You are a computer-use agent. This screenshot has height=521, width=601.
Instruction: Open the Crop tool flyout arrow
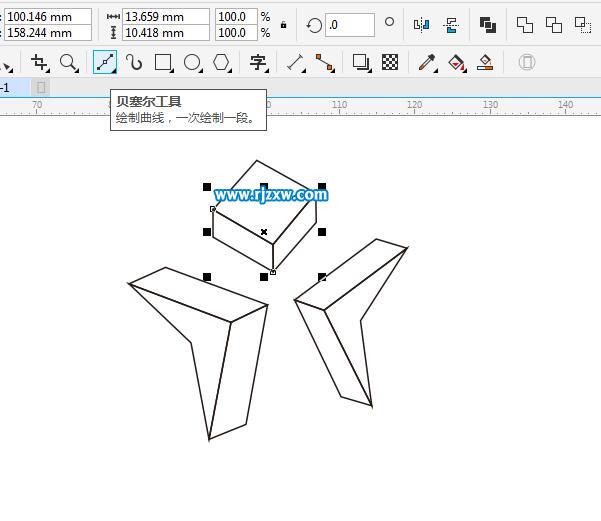48,70
